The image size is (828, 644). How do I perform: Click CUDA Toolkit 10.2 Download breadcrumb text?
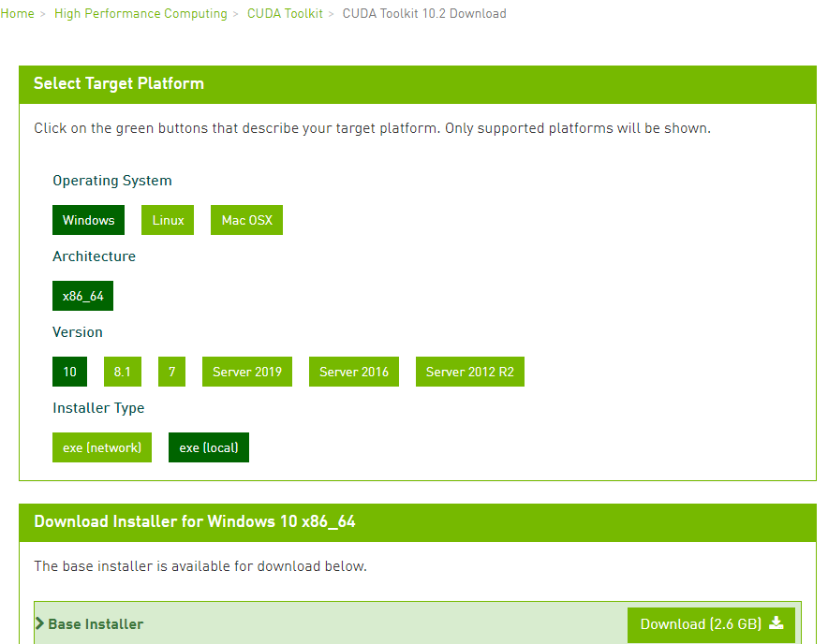[424, 14]
